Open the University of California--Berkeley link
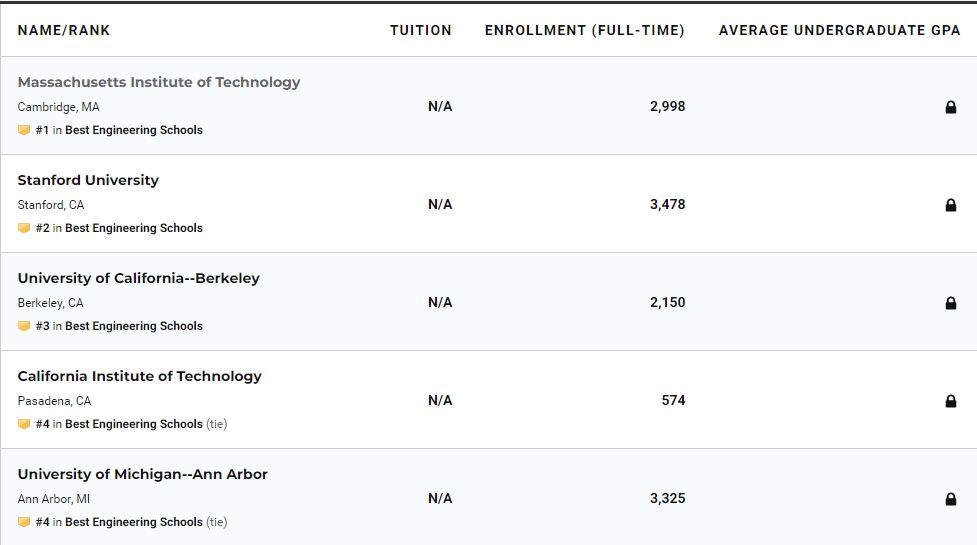The width and height of the screenshot is (977, 545). (138, 278)
